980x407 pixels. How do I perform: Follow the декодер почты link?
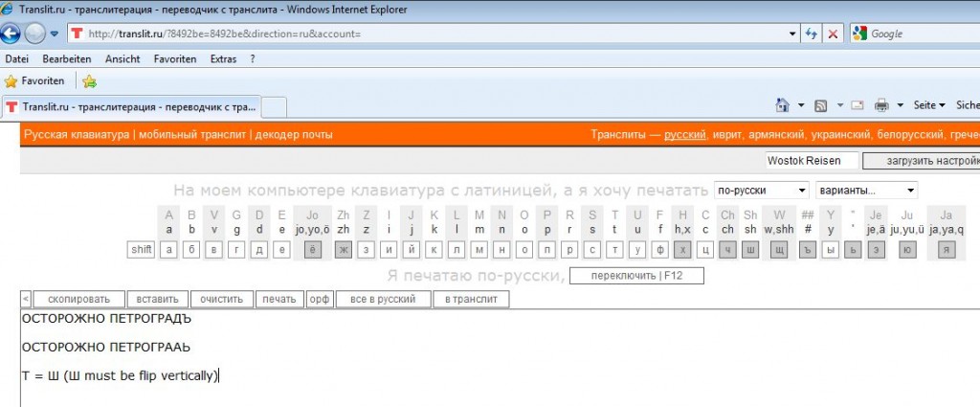294,135
